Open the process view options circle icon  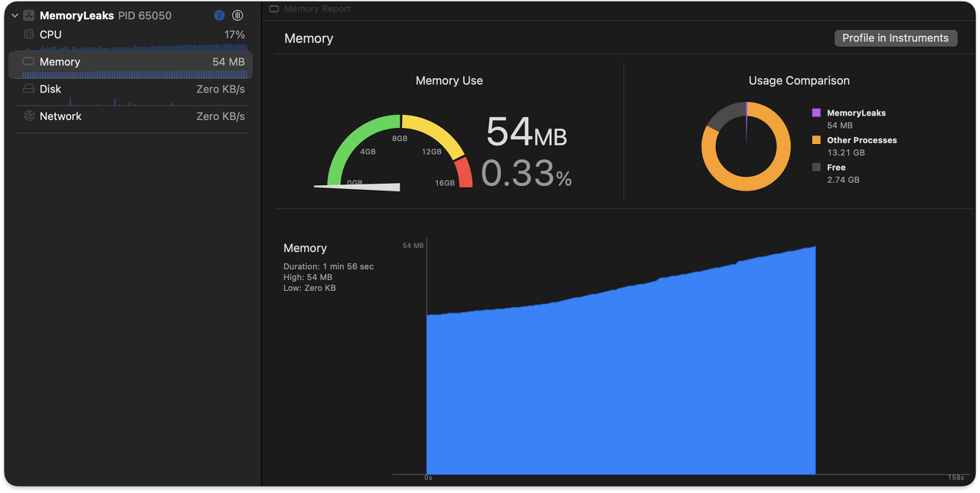click(x=238, y=15)
